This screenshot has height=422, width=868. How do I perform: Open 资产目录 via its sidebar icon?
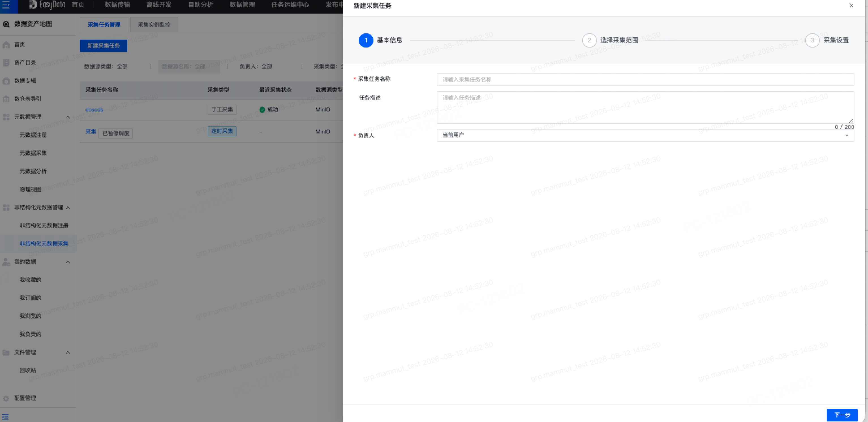pyautogui.click(x=6, y=63)
